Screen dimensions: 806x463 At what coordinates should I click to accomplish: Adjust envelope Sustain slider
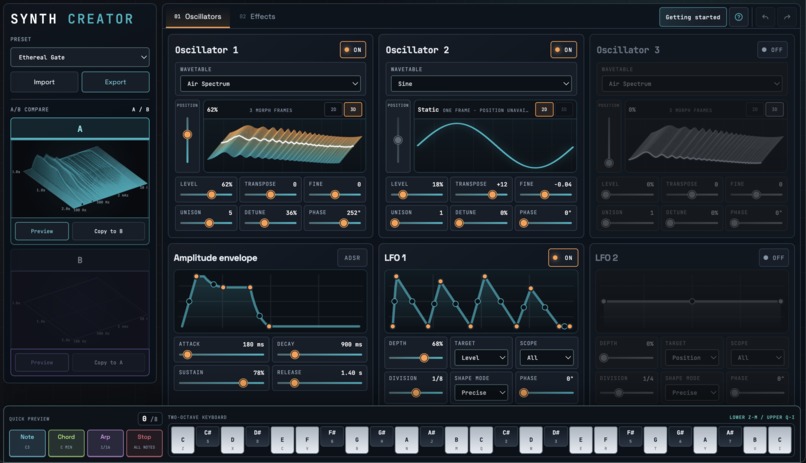222,383
